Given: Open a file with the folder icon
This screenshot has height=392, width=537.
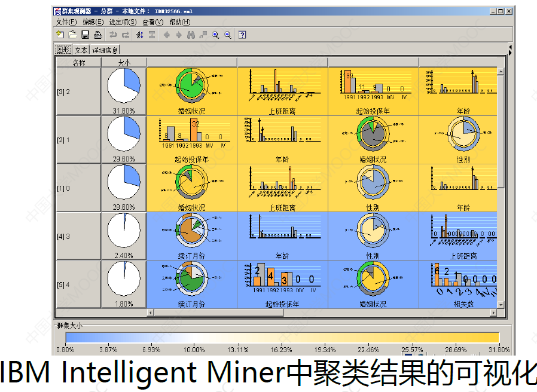Looking at the screenshot, I should 72,35.
